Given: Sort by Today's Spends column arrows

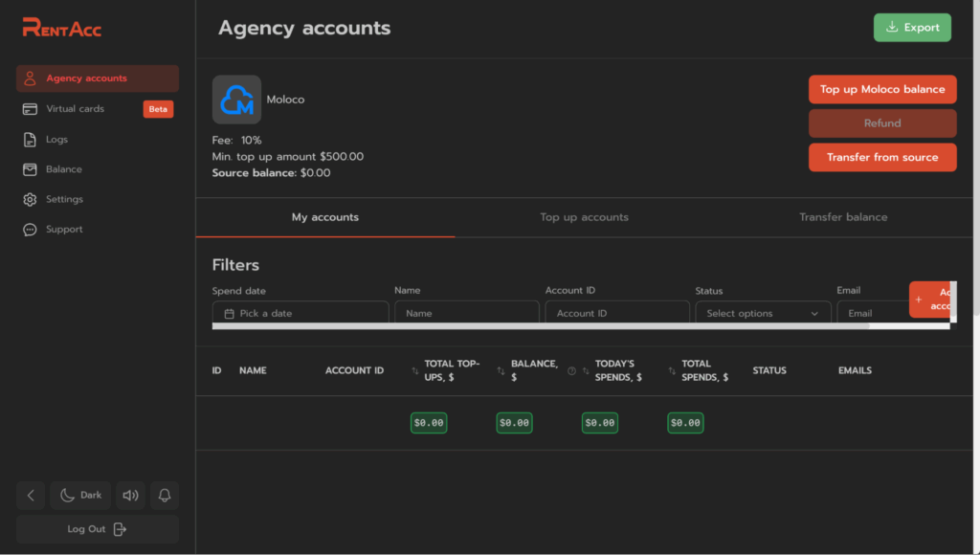Looking at the screenshot, I should coord(587,370).
